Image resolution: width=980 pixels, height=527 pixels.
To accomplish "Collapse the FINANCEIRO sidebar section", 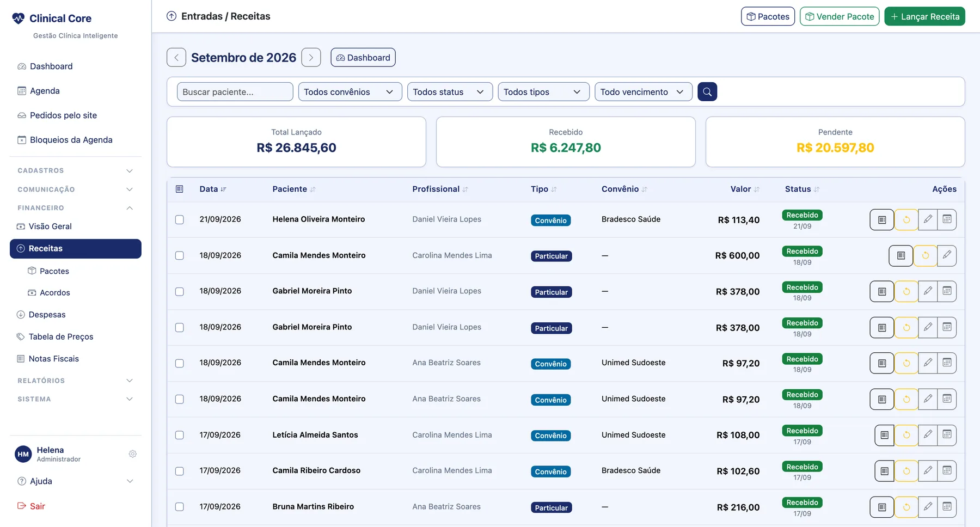I will (75, 208).
